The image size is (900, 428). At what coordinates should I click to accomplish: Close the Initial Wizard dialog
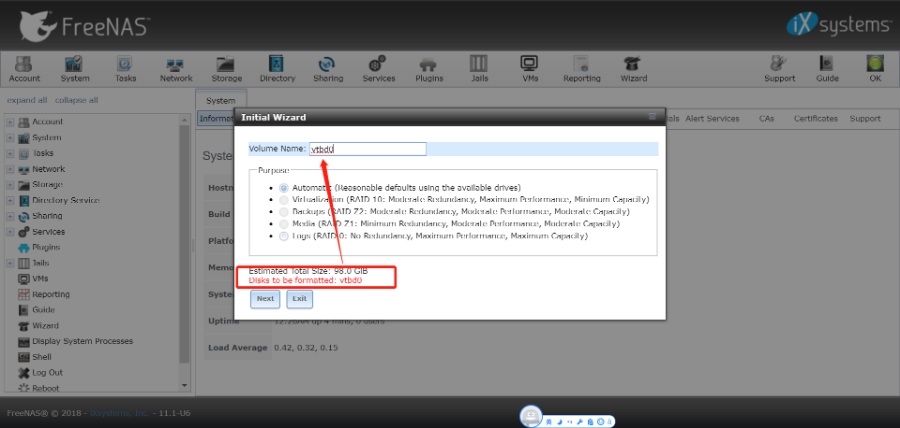[652, 116]
